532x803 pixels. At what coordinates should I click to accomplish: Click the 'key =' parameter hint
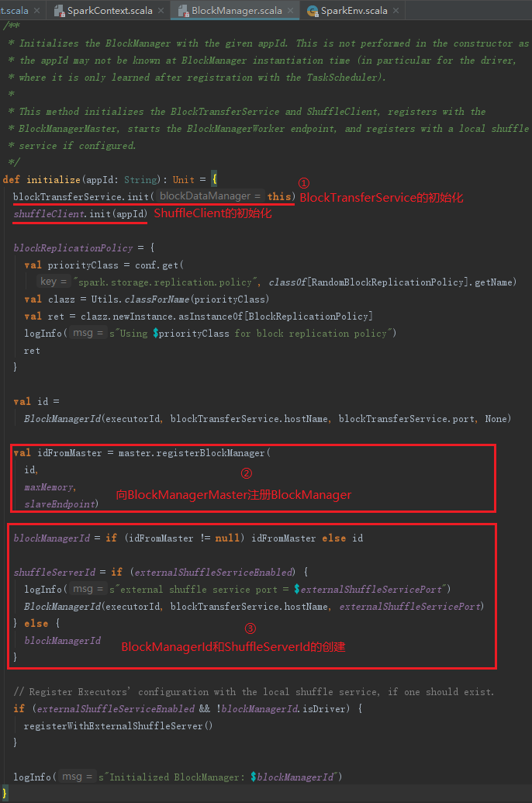click(54, 282)
